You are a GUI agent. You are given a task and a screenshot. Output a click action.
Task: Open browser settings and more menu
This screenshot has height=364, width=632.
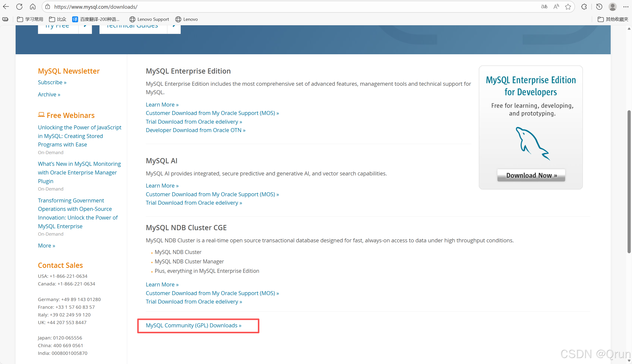pyautogui.click(x=626, y=7)
